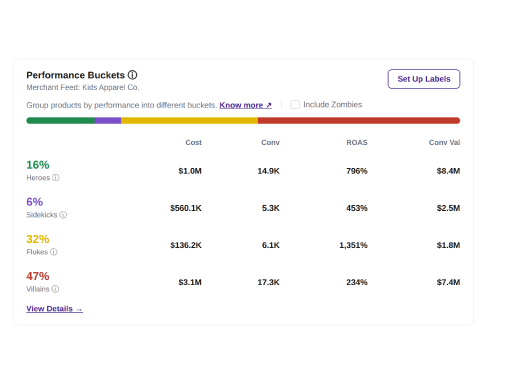
Task: Click the Sidekicks bucket label
Action: coord(42,215)
